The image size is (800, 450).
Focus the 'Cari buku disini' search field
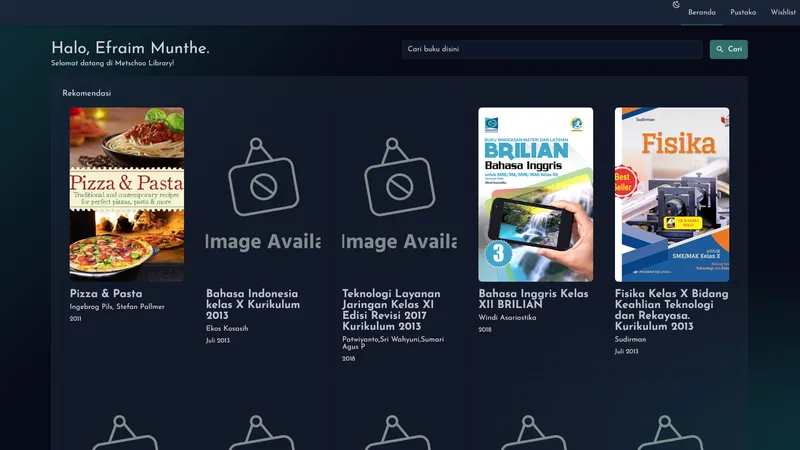[x=552, y=49]
